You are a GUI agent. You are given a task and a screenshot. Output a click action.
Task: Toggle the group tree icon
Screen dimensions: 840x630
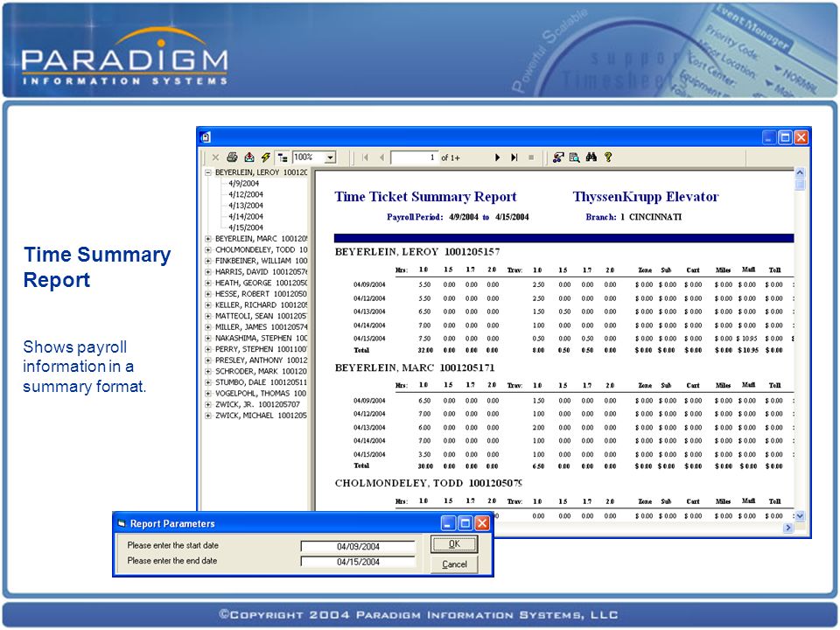pyautogui.click(x=283, y=157)
